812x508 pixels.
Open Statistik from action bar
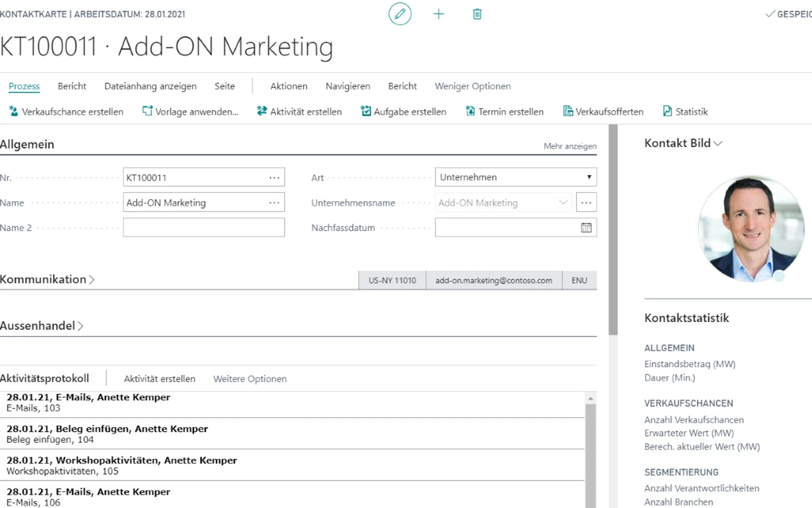[x=685, y=111]
